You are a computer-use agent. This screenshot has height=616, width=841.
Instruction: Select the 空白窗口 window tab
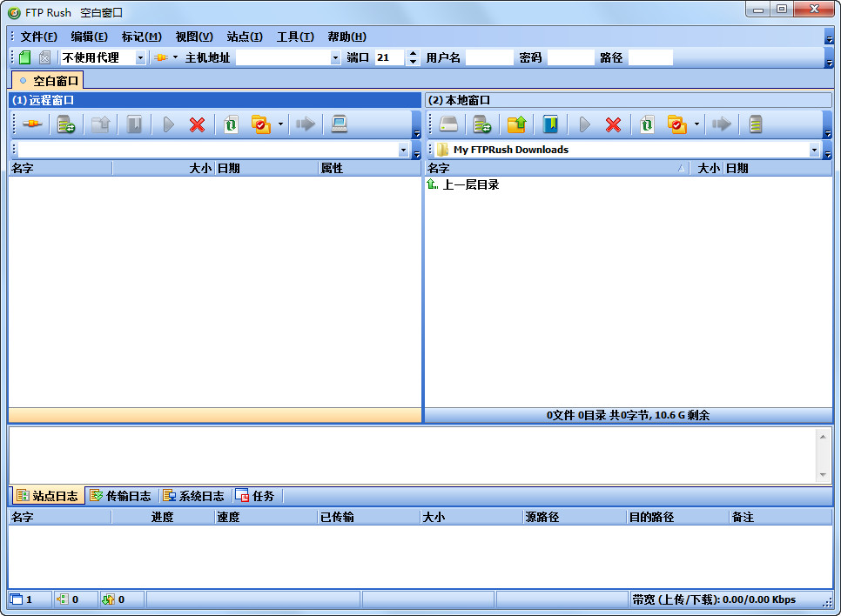(x=48, y=81)
